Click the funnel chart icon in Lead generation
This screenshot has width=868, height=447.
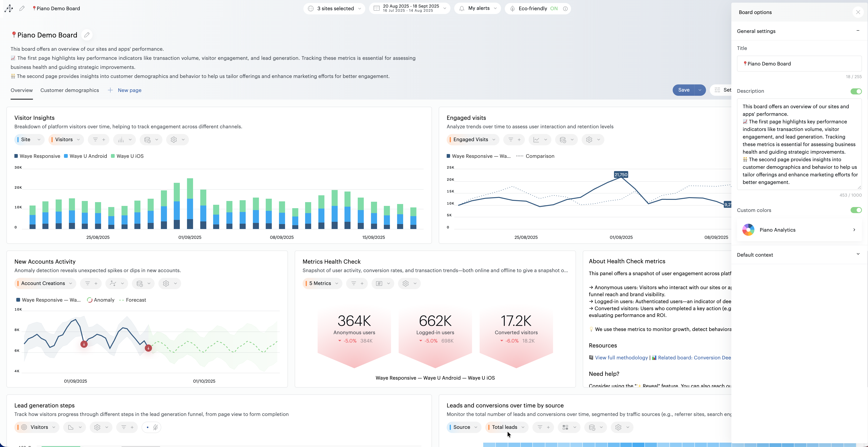click(71, 427)
